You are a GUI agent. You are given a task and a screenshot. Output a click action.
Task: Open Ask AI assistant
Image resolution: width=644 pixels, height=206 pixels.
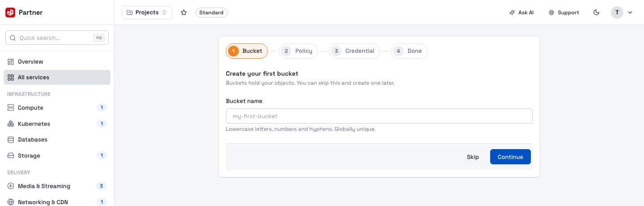point(521,13)
